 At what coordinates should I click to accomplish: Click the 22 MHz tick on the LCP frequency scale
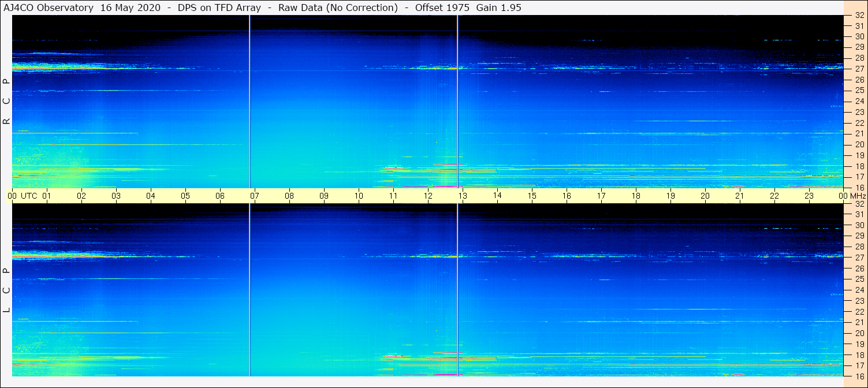pyautogui.click(x=859, y=312)
